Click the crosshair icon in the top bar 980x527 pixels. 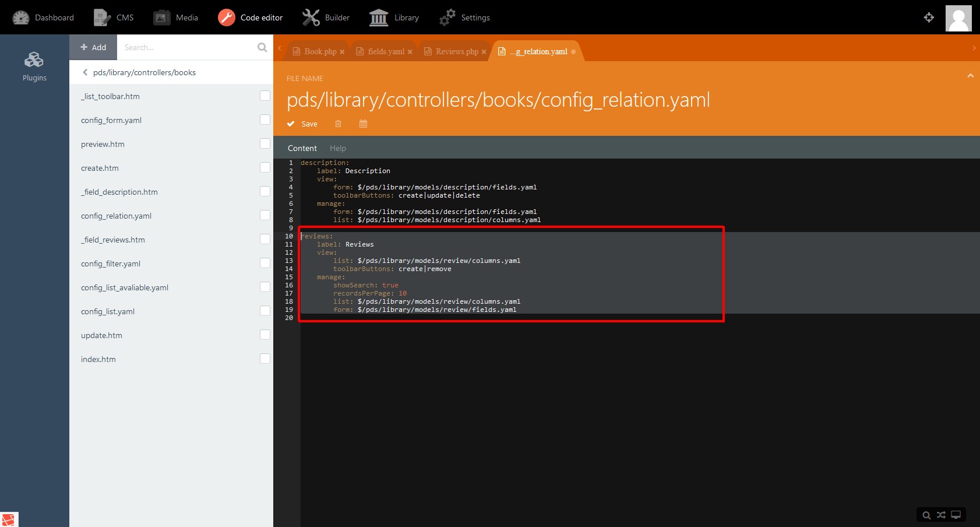(929, 17)
